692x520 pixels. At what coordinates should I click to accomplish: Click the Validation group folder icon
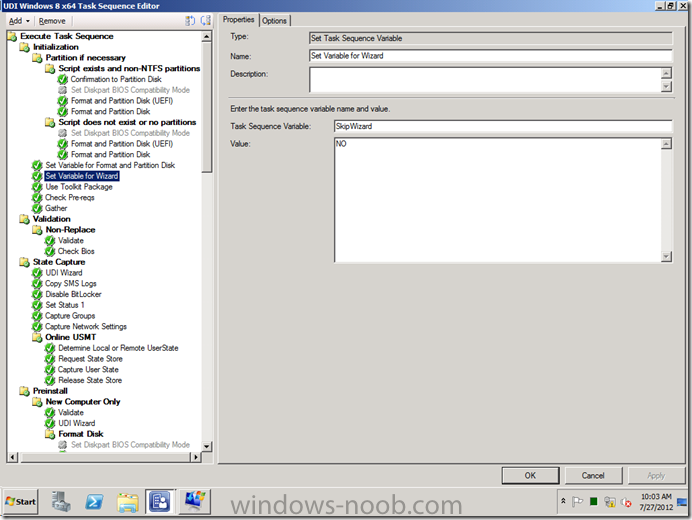24,219
